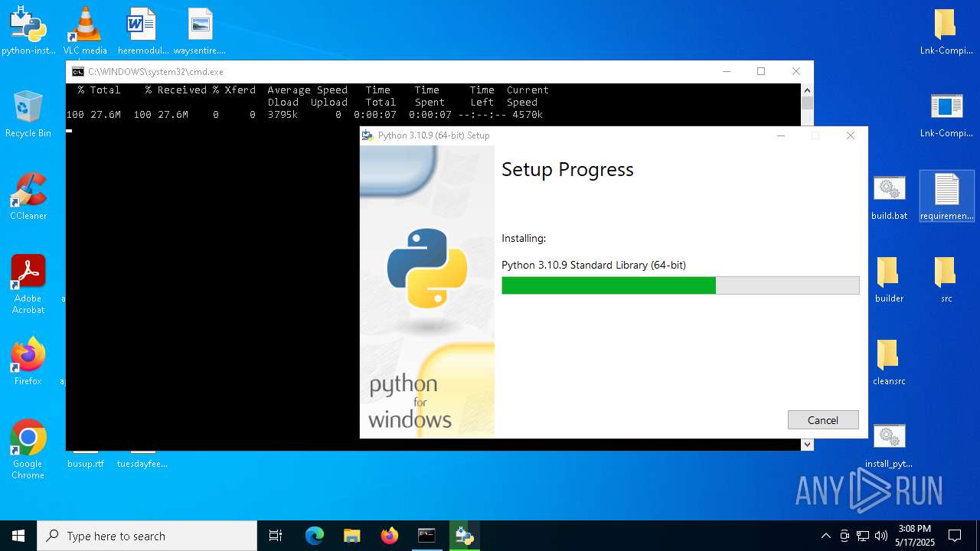The image size is (980, 551).
Task: Open the volume tray icon
Action: (881, 536)
